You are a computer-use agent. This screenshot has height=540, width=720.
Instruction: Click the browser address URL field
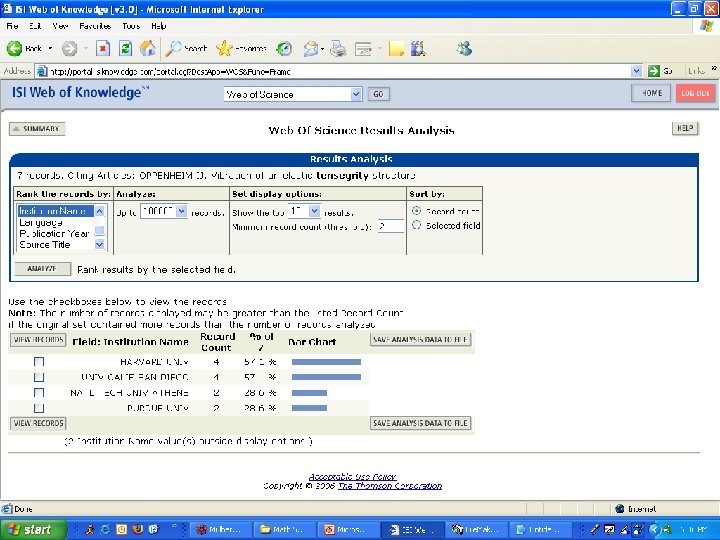coord(339,71)
